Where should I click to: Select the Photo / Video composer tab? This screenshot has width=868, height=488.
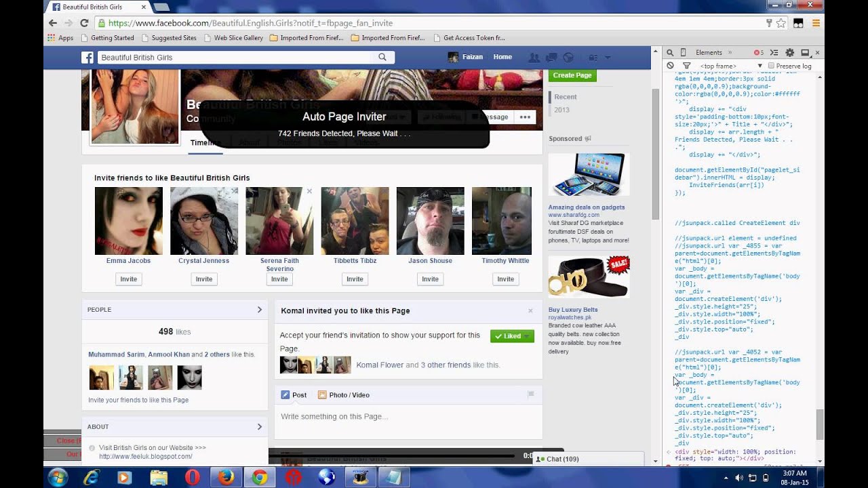pyautogui.click(x=344, y=395)
